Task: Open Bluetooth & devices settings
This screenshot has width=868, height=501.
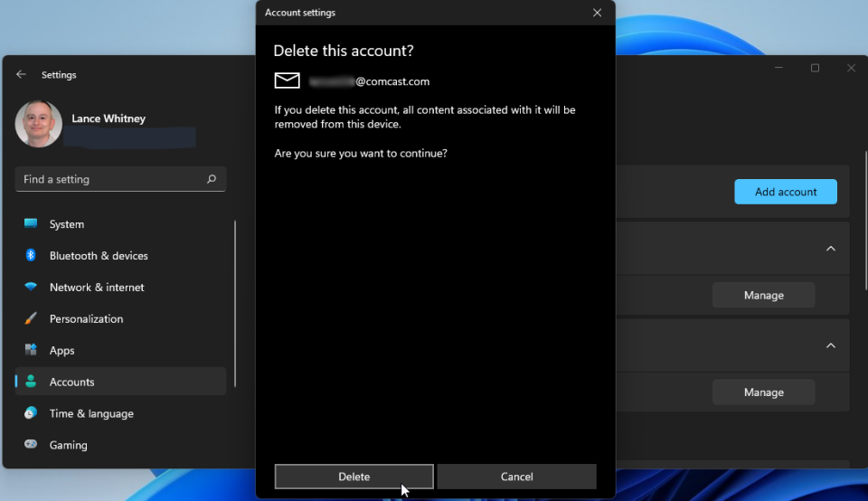Action: pos(120,255)
